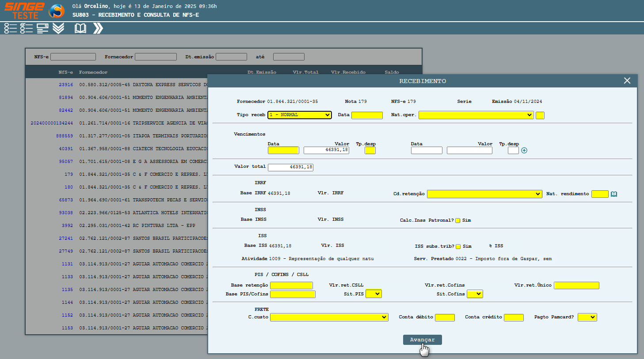Open NFS-e 65873 link in list
This screenshot has height=359, width=644.
pyautogui.click(x=66, y=200)
